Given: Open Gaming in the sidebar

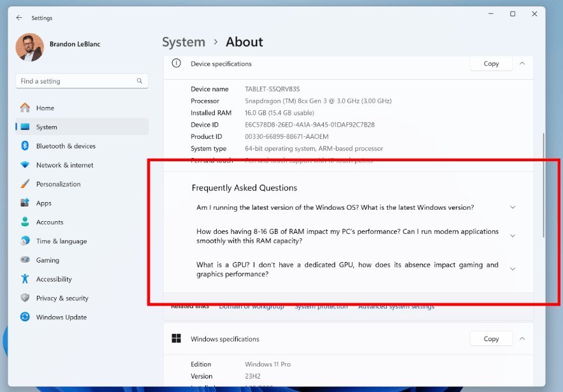Looking at the screenshot, I should tap(82, 260).
